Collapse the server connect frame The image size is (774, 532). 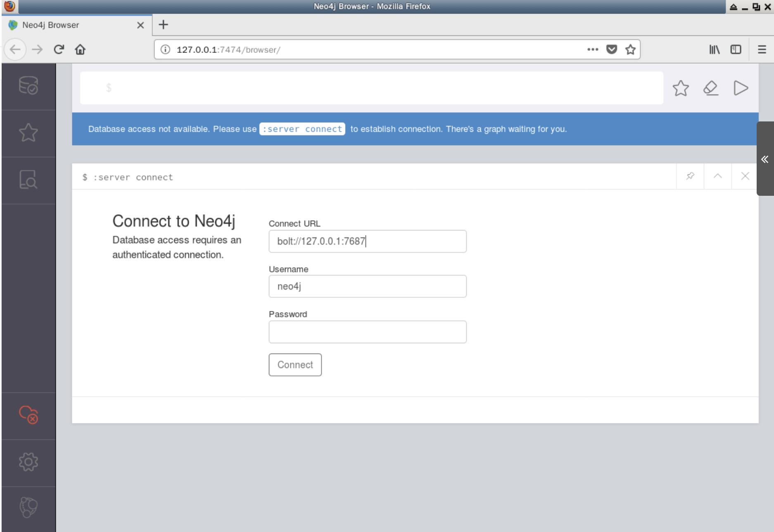point(718,176)
